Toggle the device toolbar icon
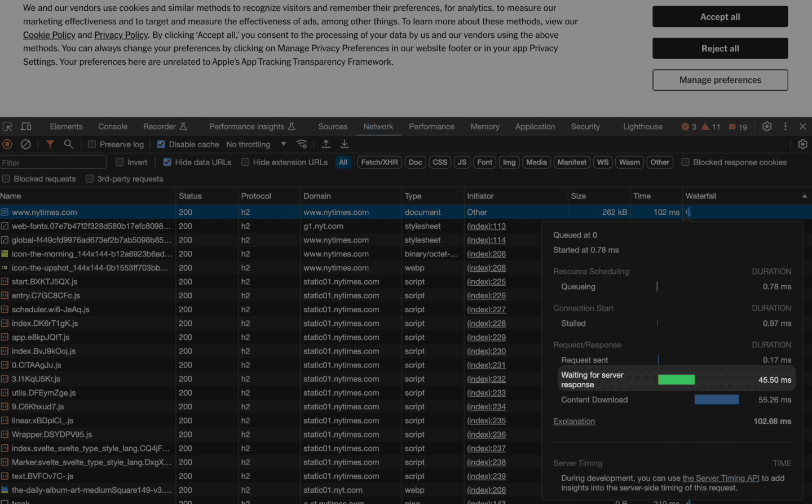 click(26, 127)
